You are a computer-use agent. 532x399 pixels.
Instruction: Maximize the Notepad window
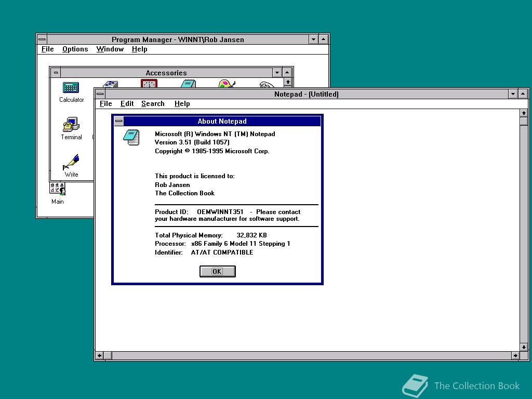point(523,94)
